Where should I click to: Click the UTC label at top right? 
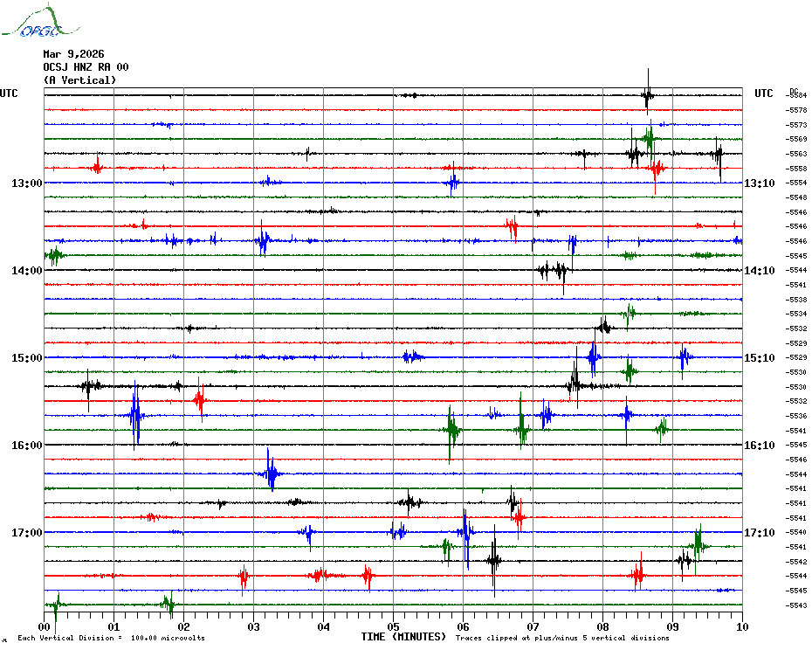pos(763,93)
